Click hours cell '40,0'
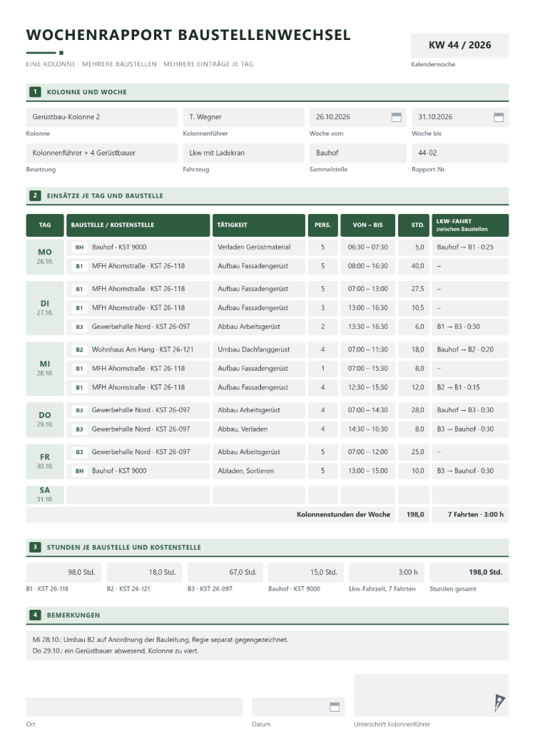This screenshot has width=535, height=756. point(414,266)
